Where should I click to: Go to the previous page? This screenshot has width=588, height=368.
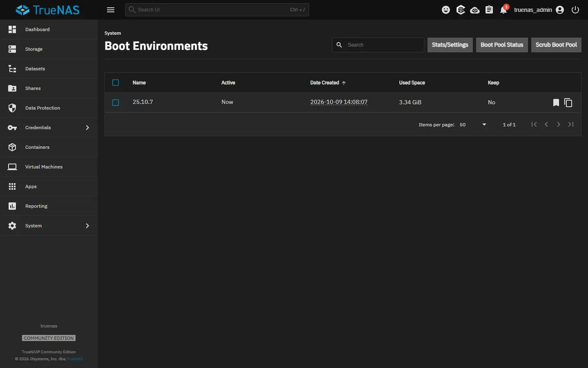(x=546, y=124)
